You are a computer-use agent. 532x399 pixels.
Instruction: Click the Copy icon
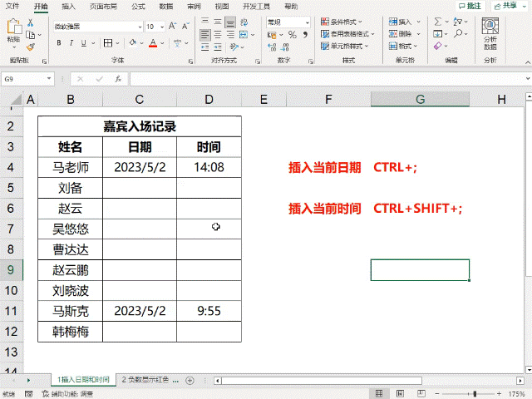[x=31, y=35]
